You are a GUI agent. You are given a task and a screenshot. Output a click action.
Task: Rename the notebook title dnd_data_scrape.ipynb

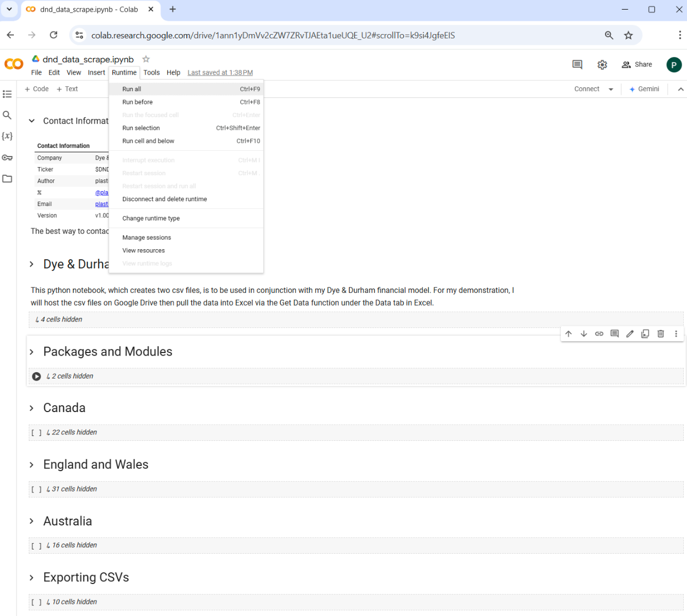(x=88, y=60)
